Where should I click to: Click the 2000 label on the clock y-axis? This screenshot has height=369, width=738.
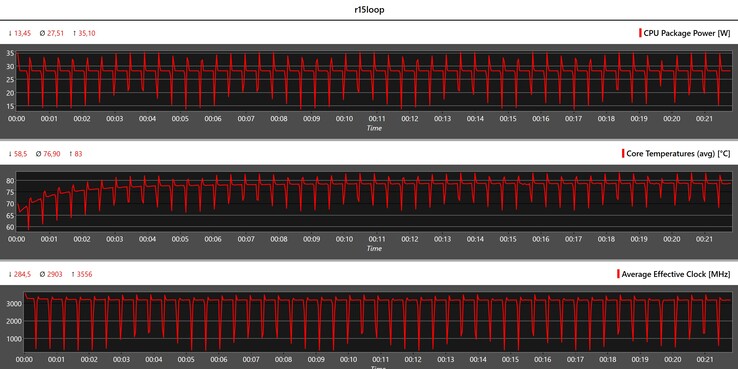14,321
